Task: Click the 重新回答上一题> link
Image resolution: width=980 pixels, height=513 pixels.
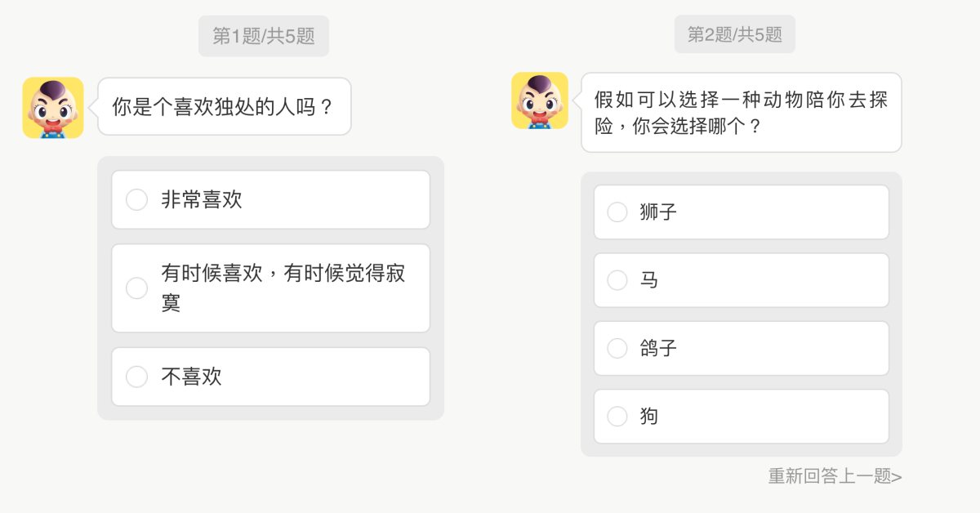Action: tap(835, 476)
